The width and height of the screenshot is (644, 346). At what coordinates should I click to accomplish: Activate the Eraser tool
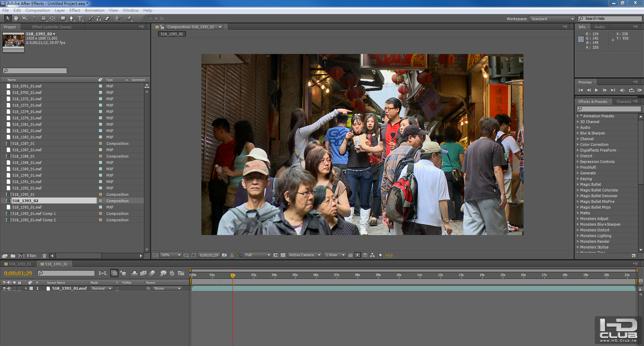(107, 18)
